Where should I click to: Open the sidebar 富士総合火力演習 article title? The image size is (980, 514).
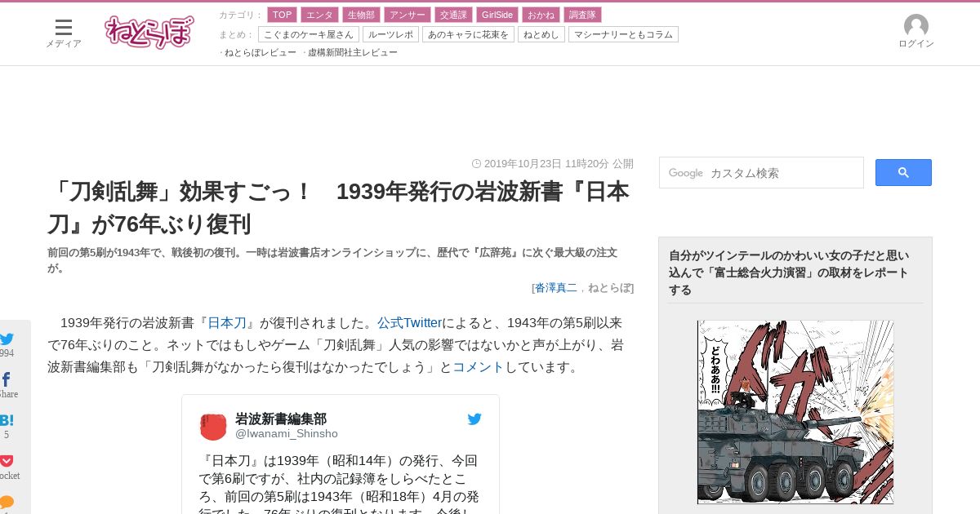(790, 273)
